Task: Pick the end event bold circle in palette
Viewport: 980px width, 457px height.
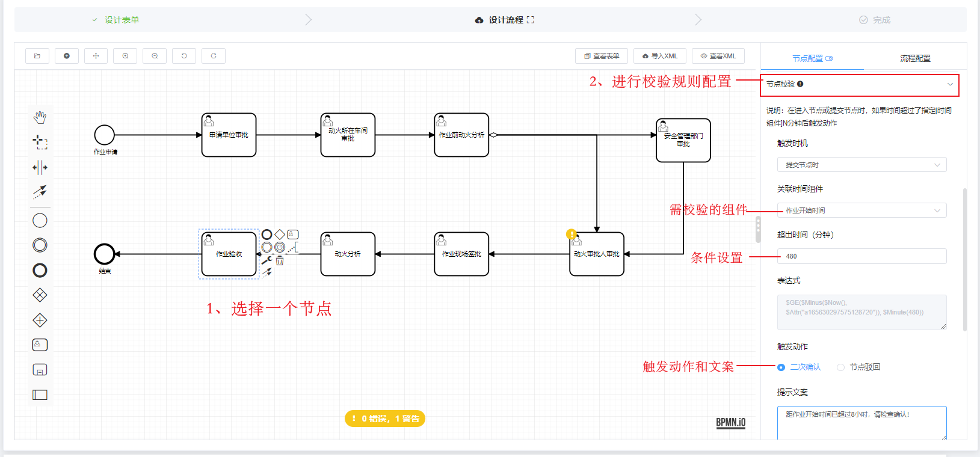Action: tap(40, 271)
